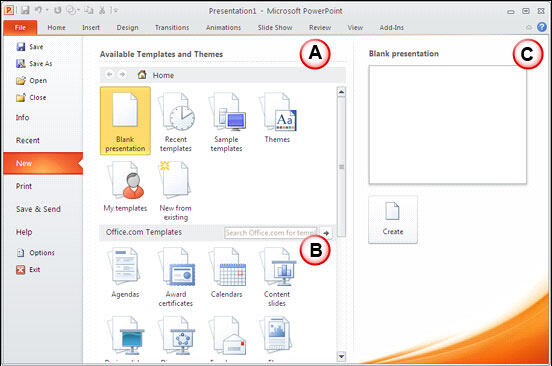The image size is (552, 366).
Task: Click the Create button
Action: tap(393, 220)
